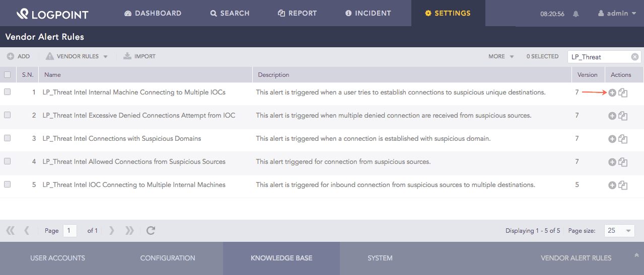The height and width of the screenshot is (275, 644).
Task: Sort by the Version column header
Action: pos(587,74)
